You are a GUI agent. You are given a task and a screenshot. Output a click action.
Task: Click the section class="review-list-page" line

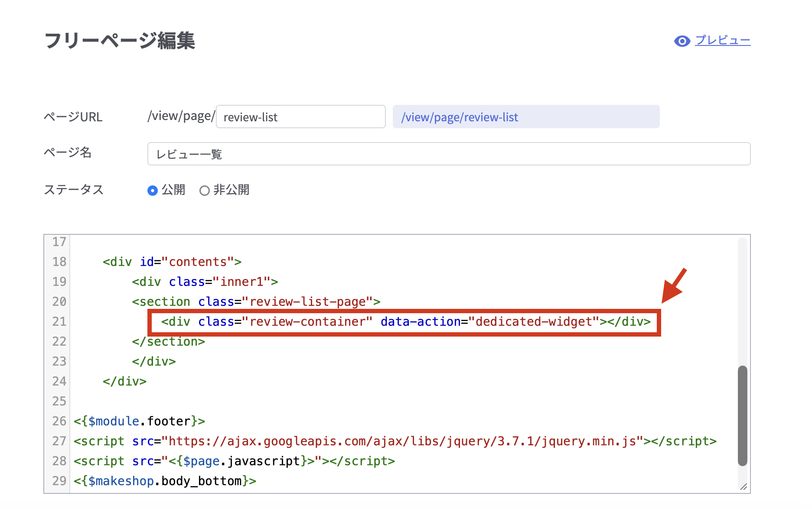(256, 302)
